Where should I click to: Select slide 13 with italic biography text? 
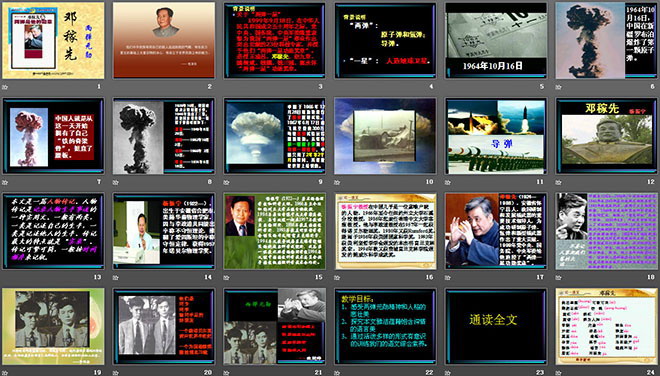pyautogui.click(x=53, y=231)
